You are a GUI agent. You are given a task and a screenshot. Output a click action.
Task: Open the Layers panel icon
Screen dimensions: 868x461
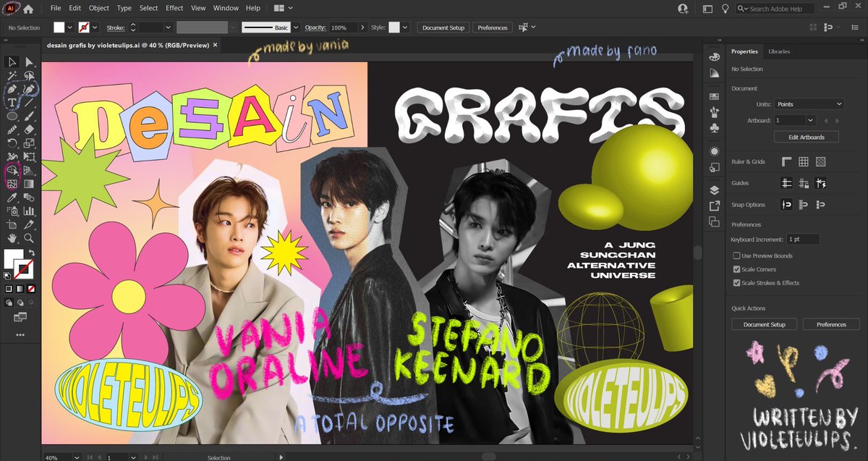coord(715,190)
